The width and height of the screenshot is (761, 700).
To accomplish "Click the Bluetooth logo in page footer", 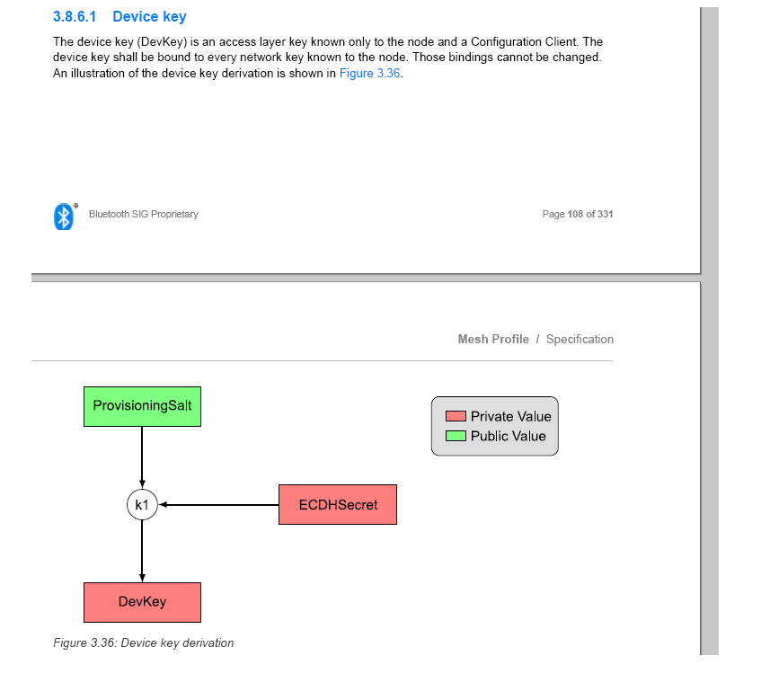I will point(64,216).
